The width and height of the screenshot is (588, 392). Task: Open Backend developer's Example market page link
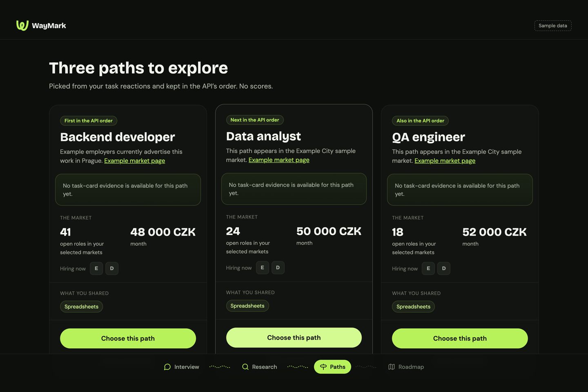(135, 160)
